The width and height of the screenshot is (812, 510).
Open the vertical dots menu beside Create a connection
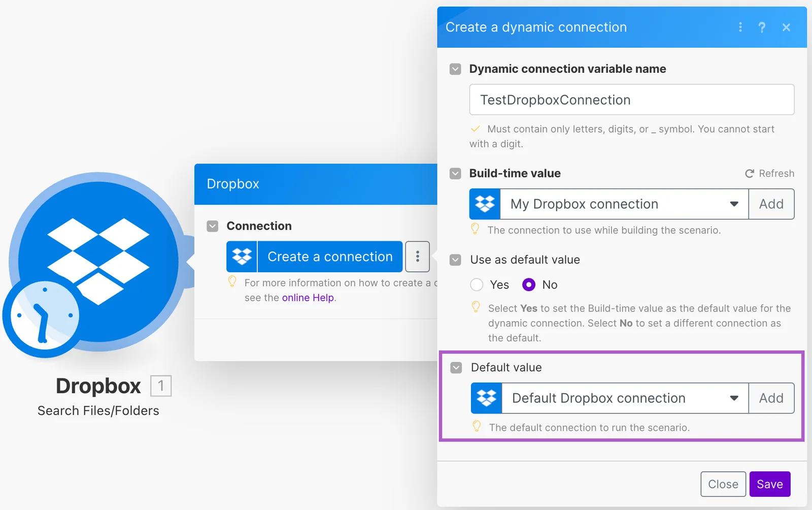[x=418, y=257]
